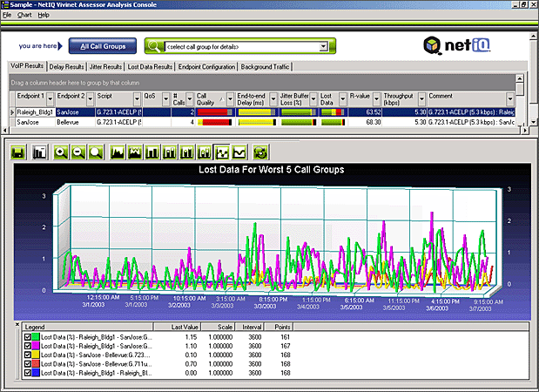Image resolution: width=539 pixels, height=392 pixels.
Task: Click the blue swatch for Raleigh_Bldg1 - Raleigh_Bl
Action: coord(36,373)
